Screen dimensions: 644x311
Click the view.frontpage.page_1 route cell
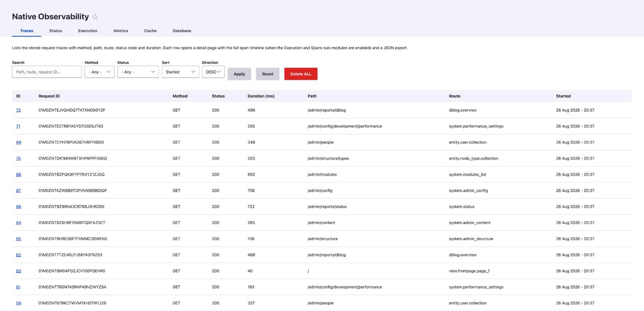pyautogui.click(x=469, y=271)
